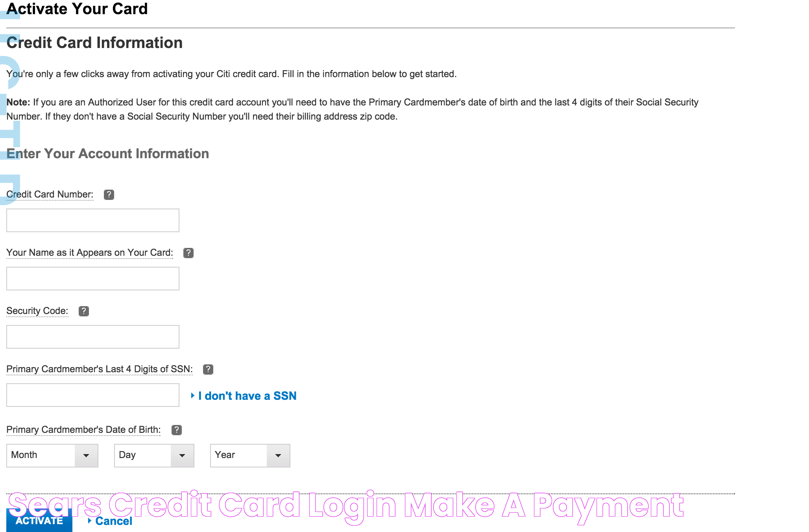This screenshot has width=809, height=532.
Task: Select Month from Date of Birth dropdown
Action: [x=51, y=455]
